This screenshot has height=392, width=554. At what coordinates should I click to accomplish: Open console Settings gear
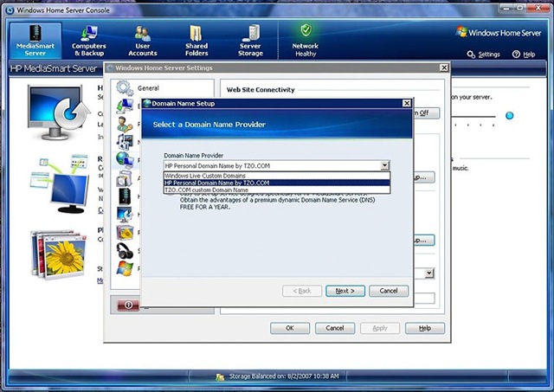point(471,55)
